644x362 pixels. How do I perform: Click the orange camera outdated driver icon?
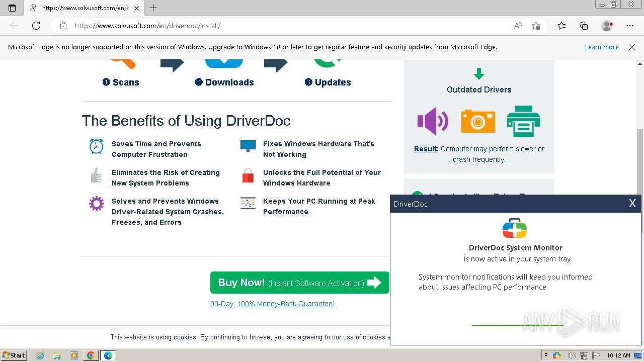478,121
